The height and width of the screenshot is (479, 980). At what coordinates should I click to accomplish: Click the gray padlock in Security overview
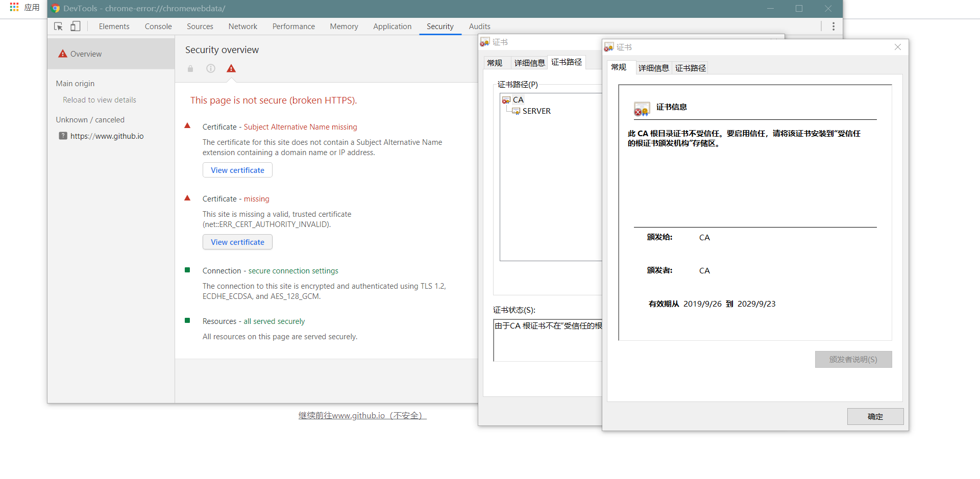click(x=190, y=68)
